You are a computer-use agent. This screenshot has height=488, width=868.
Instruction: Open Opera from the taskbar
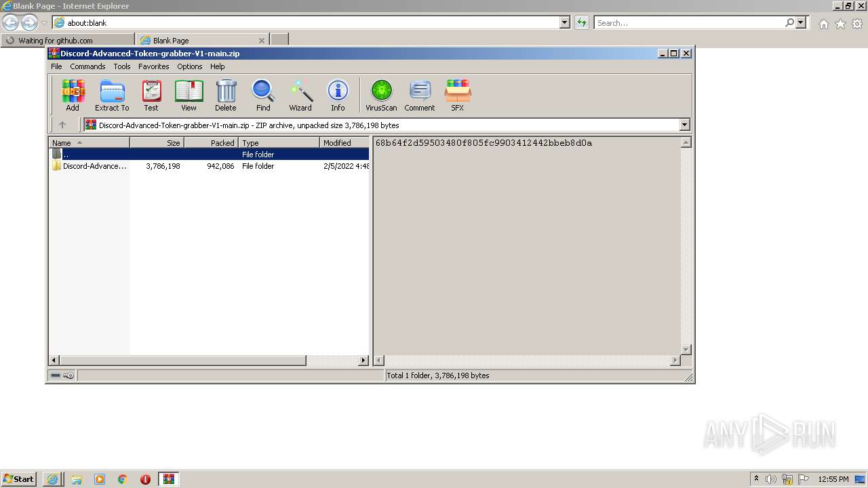pyautogui.click(x=145, y=479)
